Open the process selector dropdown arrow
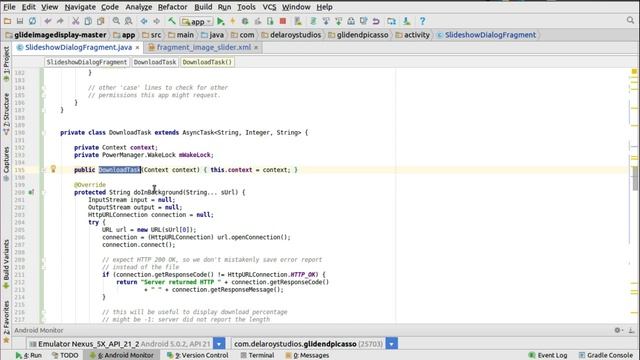This screenshot has width=640, height=360. pos(391,344)
